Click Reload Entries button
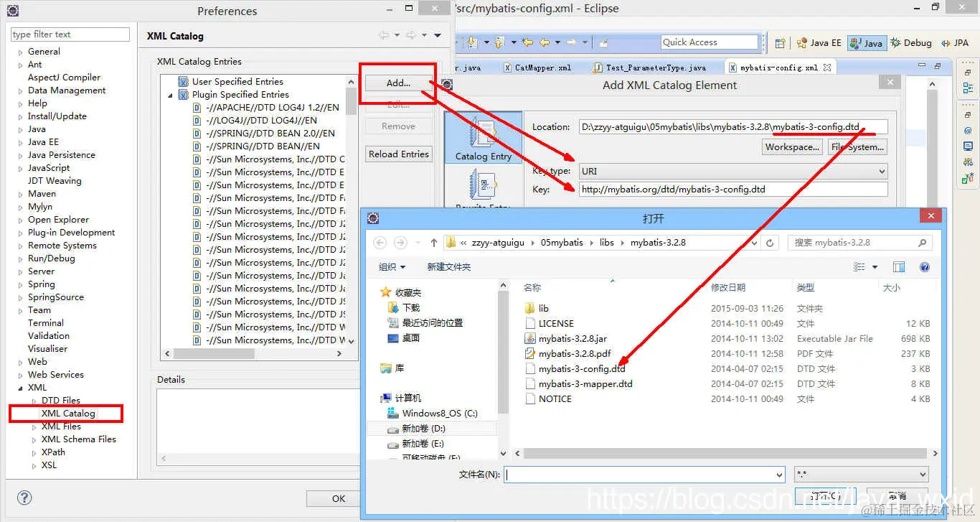Image resolution: width=980 pixels, height=522 pixels. point(398,154)
